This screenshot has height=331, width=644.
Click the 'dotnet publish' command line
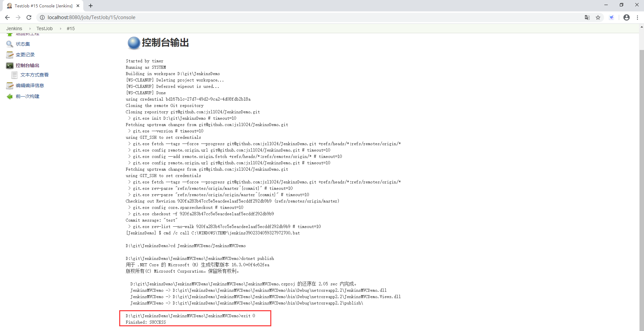coord(200,259)
